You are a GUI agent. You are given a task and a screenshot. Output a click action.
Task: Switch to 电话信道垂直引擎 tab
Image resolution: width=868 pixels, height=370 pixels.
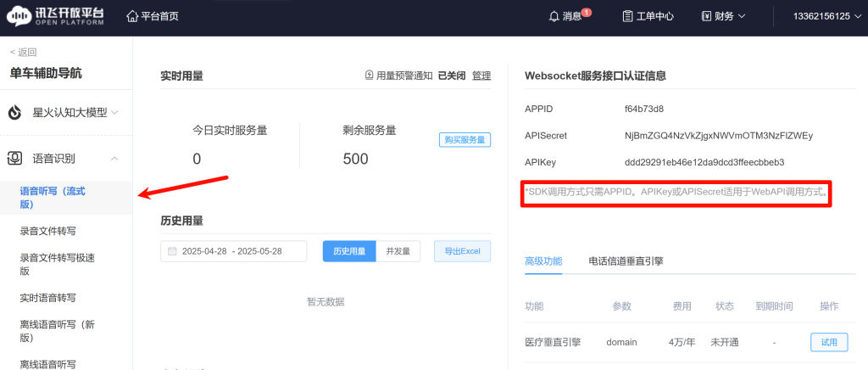[x=626, y=261]
